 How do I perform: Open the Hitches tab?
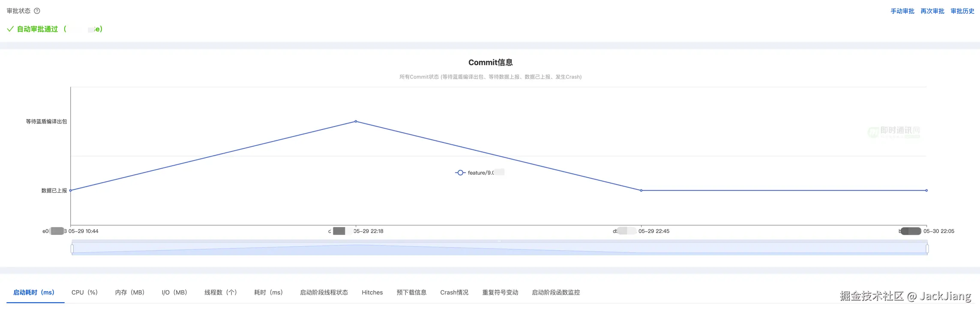[372, 292]
